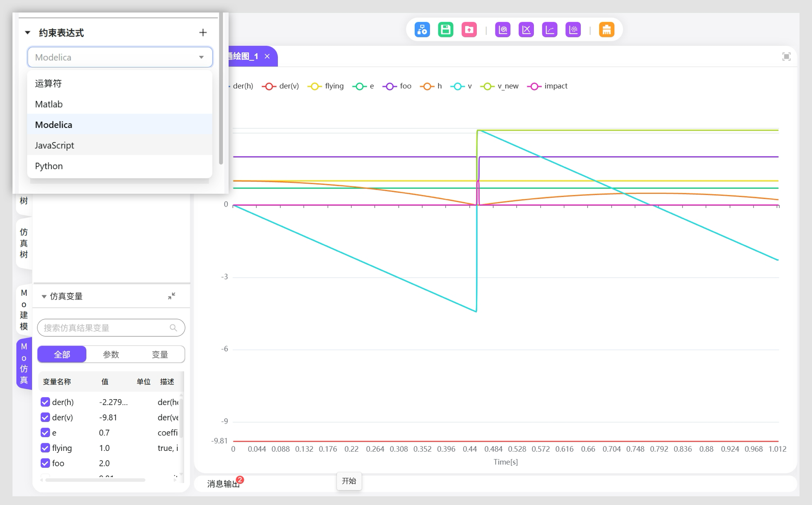Click the purple spiral plot icon
The height and width of the screenshot is (505, 812).
click(503, 30)
